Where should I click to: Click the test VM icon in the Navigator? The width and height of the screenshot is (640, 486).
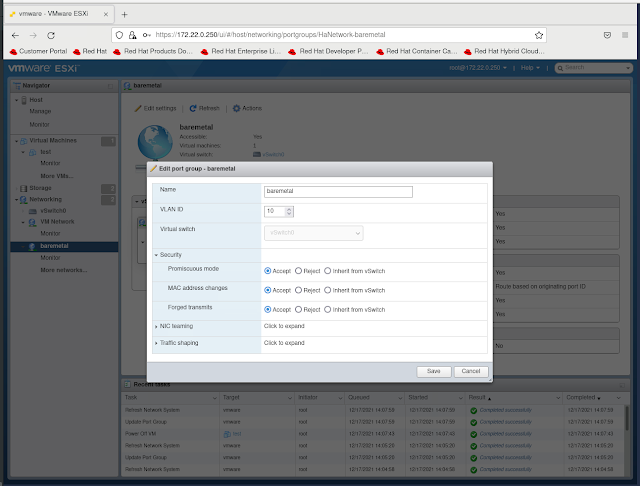33,152
